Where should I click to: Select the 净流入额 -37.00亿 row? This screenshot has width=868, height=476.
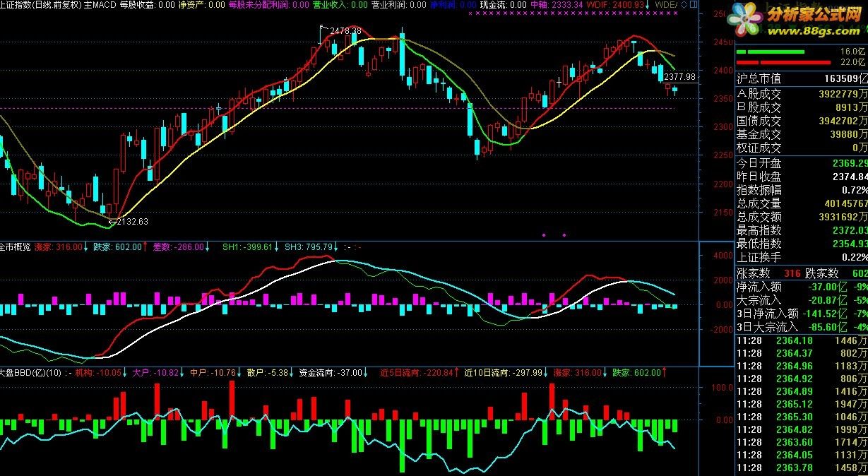coord(802,287)
